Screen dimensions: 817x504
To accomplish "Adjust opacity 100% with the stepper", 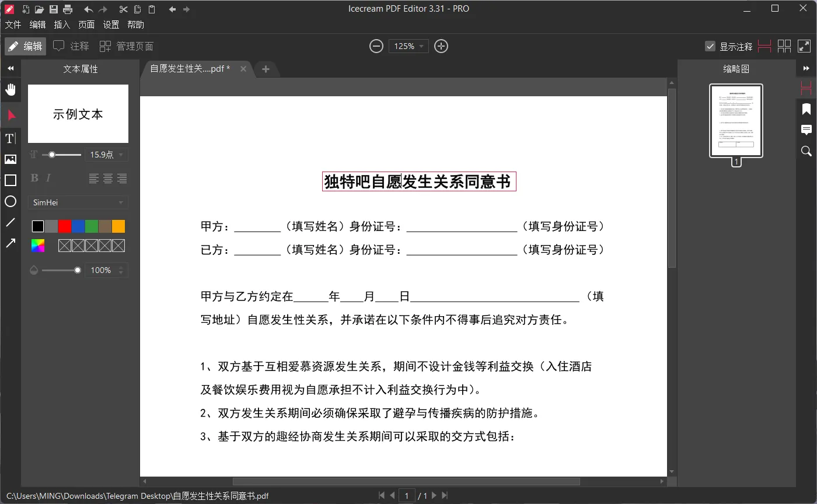I will pos(121,270).
